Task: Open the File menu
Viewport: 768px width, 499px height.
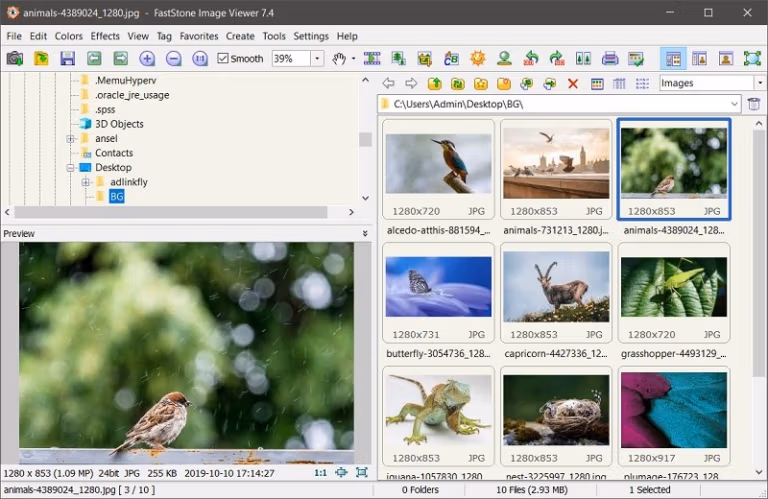Action: [14, 36]
